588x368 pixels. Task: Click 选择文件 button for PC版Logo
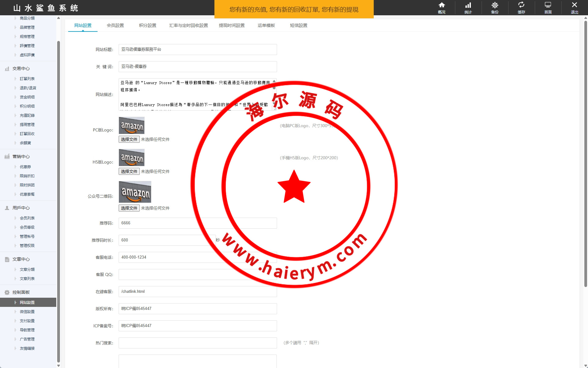click(x=129, y=139)
